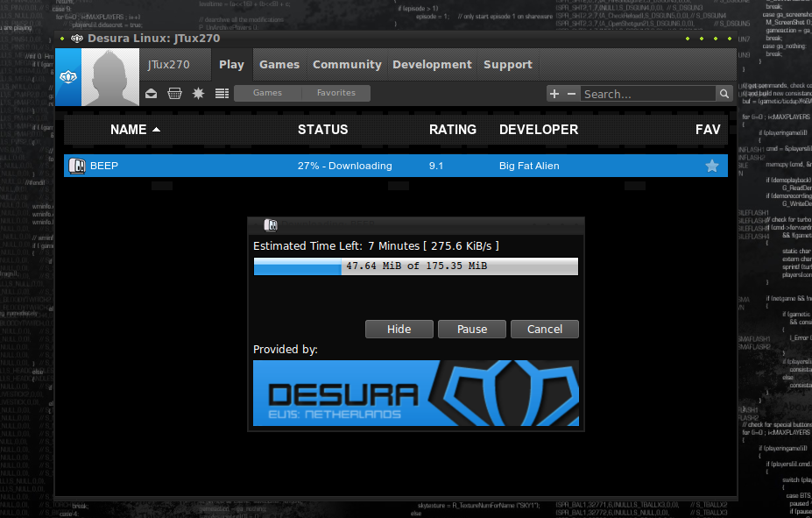812x518 pixels.
Task: Click the starburst updates icon
Action: [x=198, y=94]
